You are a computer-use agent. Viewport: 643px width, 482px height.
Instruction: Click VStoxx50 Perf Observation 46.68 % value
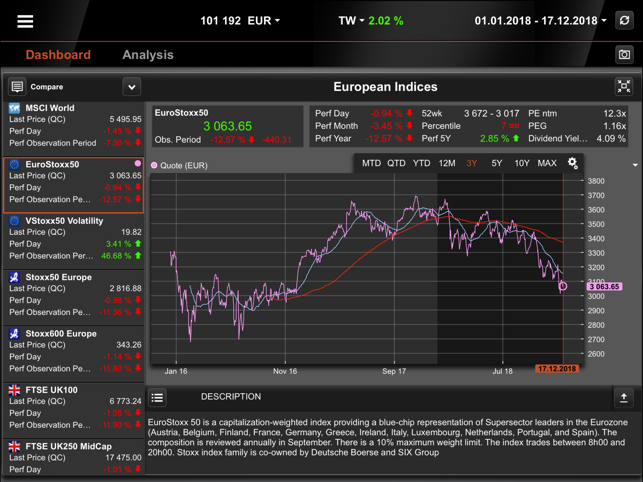(116, 256)
